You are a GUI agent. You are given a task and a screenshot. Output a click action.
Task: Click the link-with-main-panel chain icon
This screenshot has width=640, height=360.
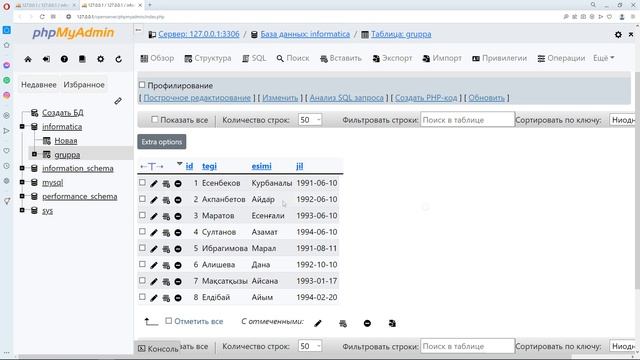pyautogui.click(x=118, y=100)
